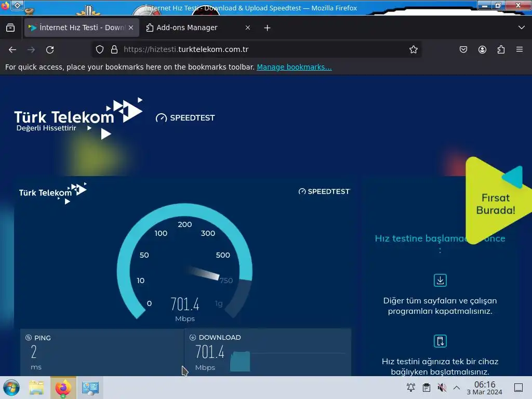
Task: List all tabs dropdown arrow
Action: [x=522, y=28]
